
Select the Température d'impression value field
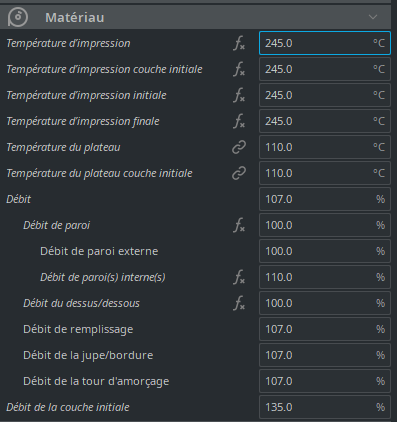(x=325, y=43)
